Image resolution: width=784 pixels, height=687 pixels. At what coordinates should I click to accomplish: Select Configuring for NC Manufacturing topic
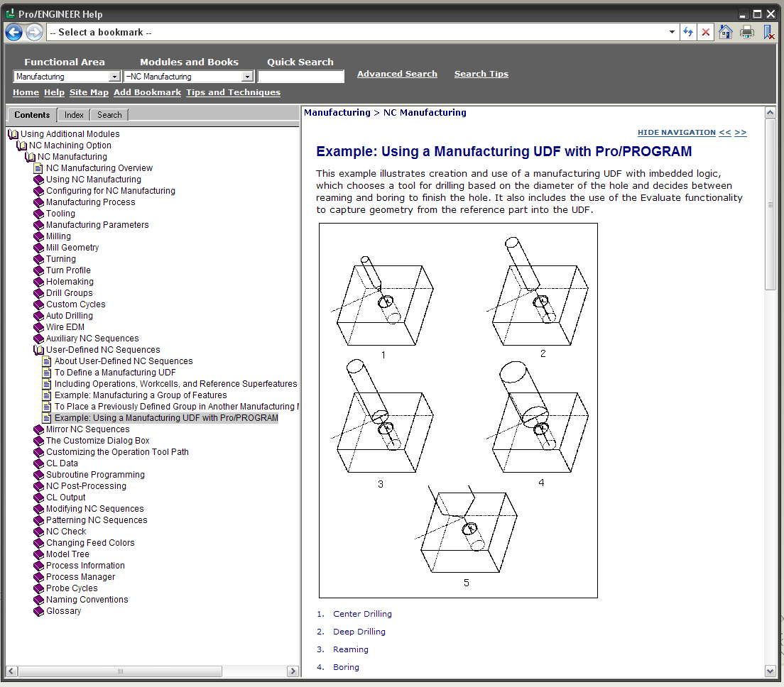111,191
